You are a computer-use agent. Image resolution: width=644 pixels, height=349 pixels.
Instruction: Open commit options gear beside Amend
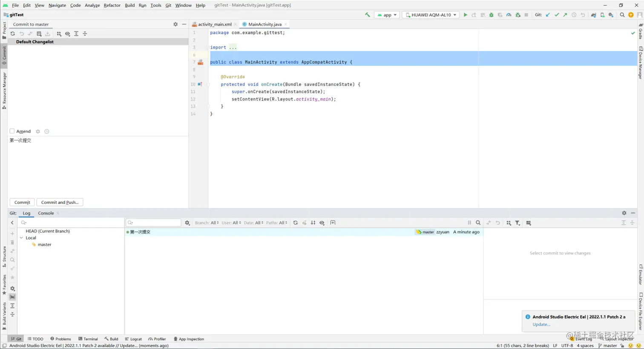[38, 132]
